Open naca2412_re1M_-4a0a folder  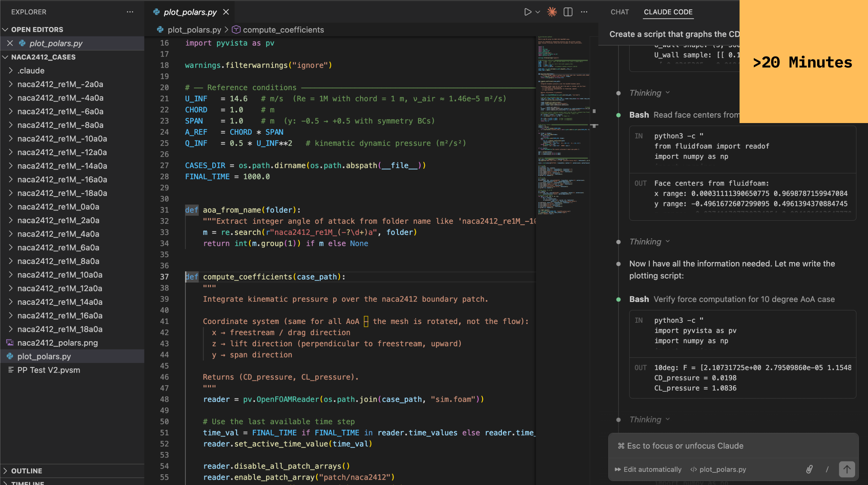[x=60, y=98]
